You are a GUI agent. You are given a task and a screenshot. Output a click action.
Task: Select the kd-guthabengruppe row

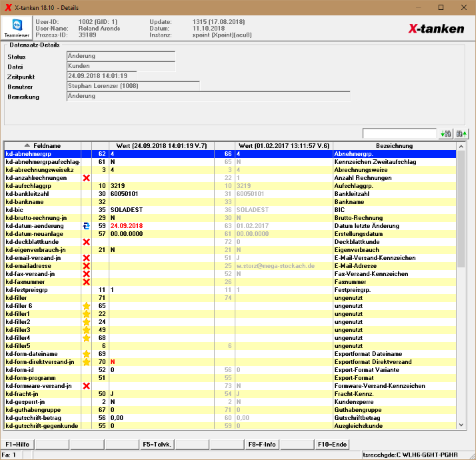click(230, 410)
